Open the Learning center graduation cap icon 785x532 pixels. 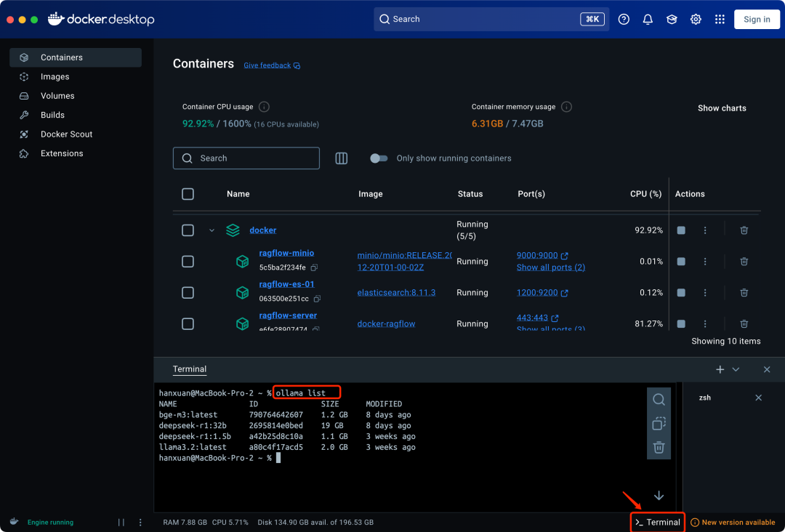coord(672,19)
